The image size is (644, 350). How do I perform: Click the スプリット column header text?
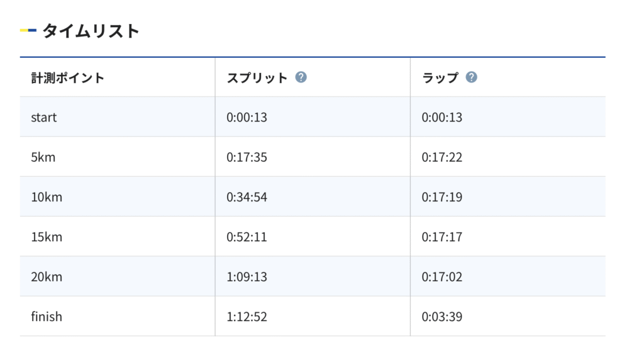pyautogui.click(x=257, y=77)
